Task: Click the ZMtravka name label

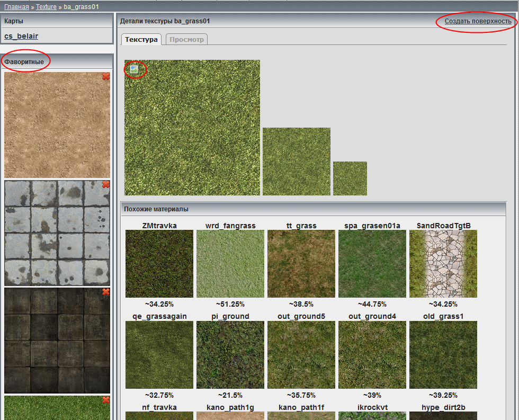Action: pos(159,226)
